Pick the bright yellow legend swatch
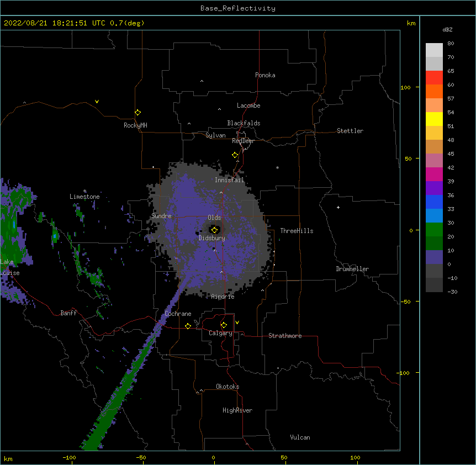 434,119
